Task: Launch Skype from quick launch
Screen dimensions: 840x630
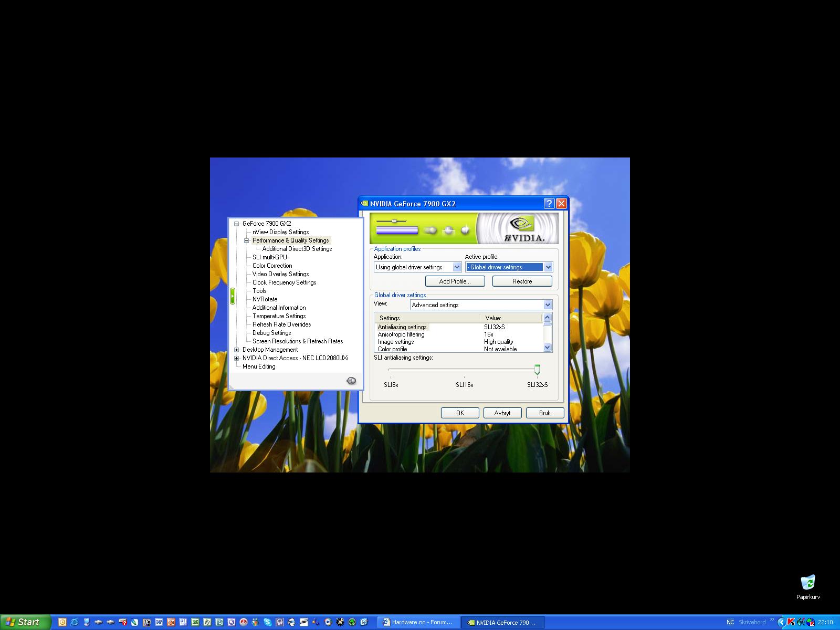Action: pos(268,622)
